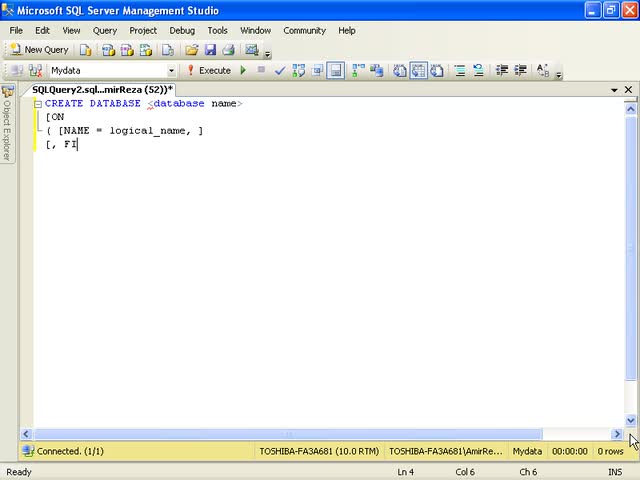This screenshot has width=640, height=480.
Task: Open an Analysis Services MDX Query
Action: pyautogui.click(x=108, y=50)
